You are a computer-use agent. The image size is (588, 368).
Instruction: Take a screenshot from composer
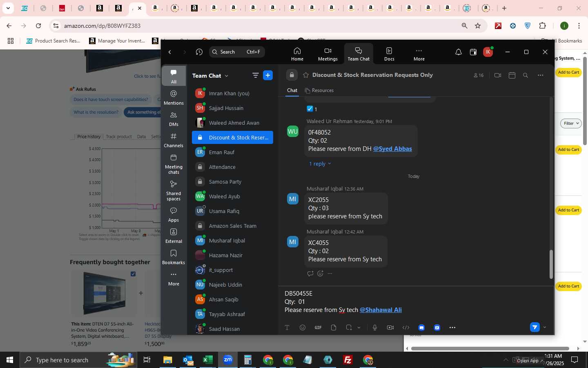click(349, 328)
